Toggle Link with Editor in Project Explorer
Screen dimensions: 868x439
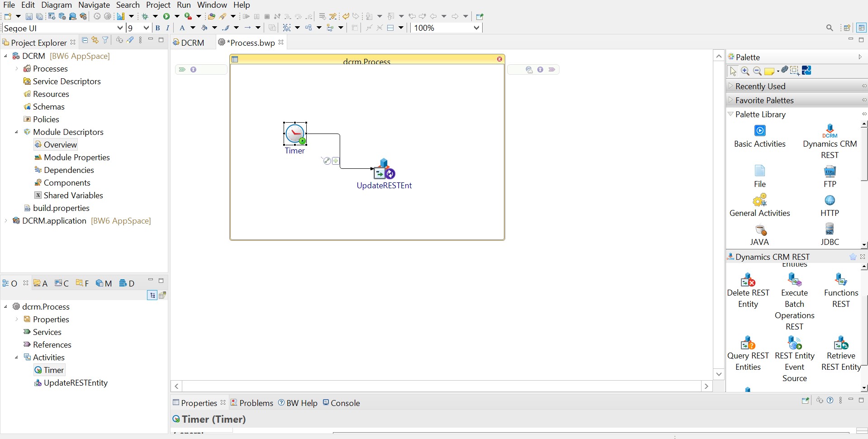point(95,40)
